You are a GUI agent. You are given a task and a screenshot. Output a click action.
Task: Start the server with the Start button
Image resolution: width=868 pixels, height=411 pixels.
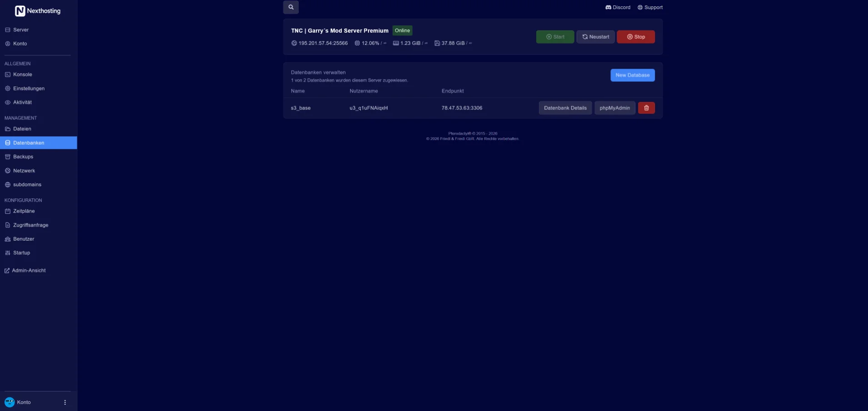tap(555, 37)
